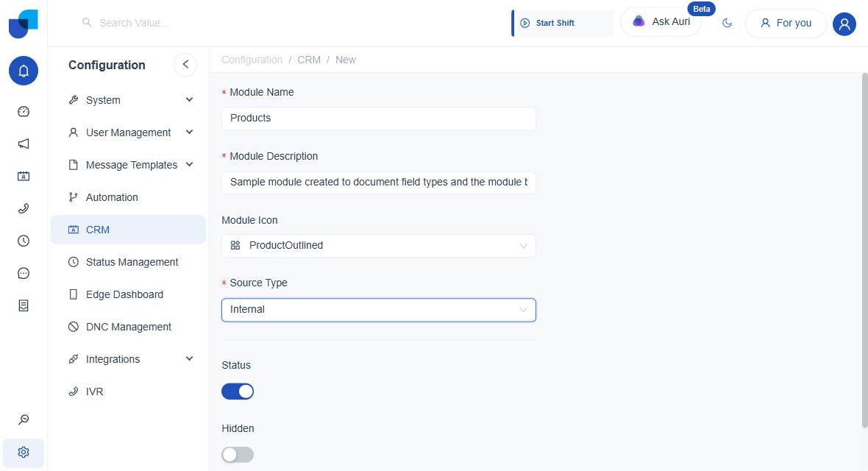Click the wrench icon beside System
This screenshot has height=471, width=868.
73,100
